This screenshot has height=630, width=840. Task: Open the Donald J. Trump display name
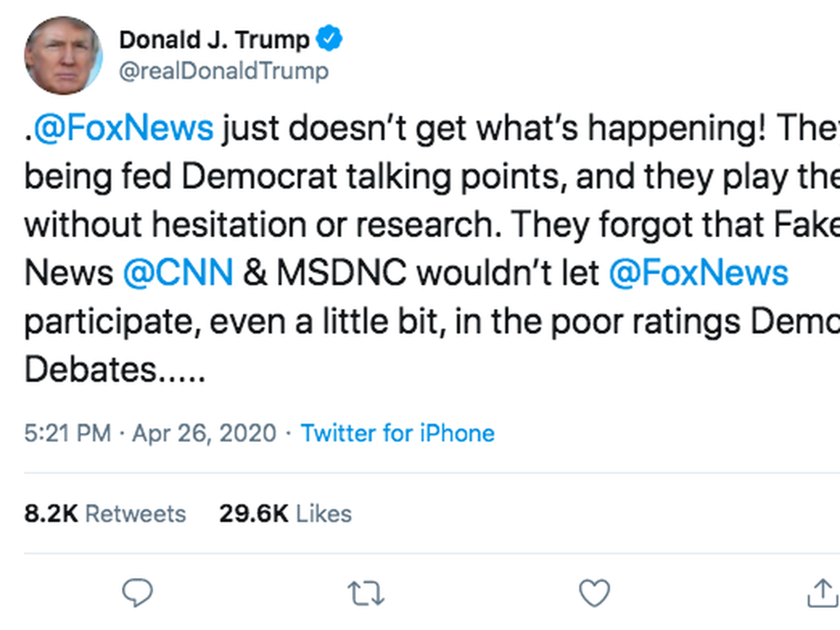[x=215, y=40]
